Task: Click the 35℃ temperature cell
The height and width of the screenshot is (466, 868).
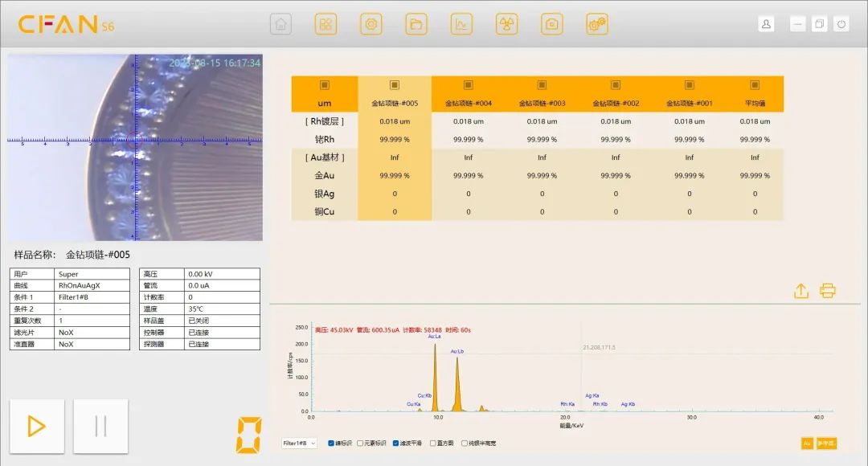Action: (222, 309)
